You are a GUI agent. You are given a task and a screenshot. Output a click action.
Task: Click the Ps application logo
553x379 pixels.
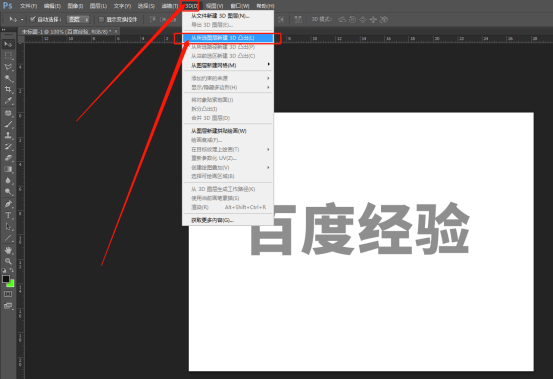[x=7, y=6]
